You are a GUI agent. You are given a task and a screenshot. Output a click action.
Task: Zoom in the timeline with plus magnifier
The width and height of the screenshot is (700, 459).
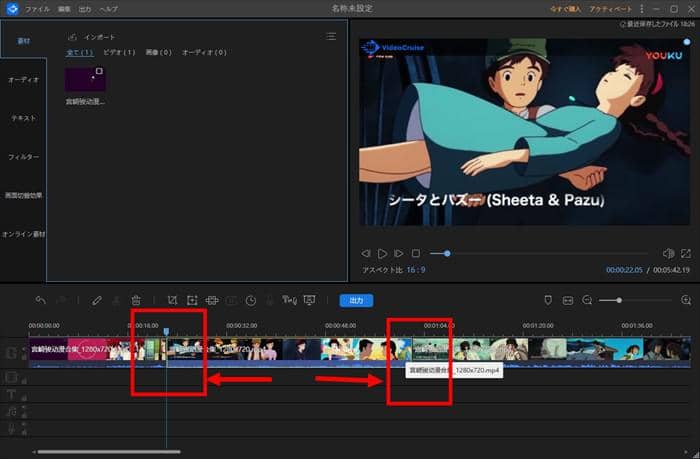[686, 300]
